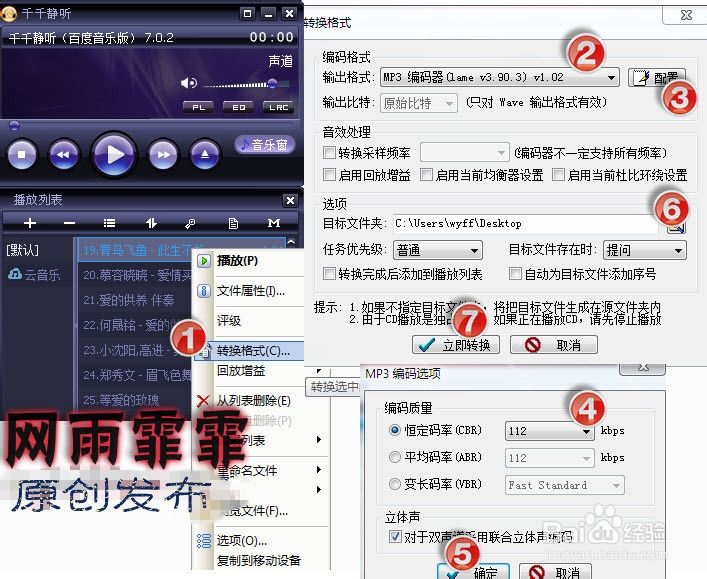This screenshot has height=579, width=707.
Task: Click the playlist mode M icon
Action: coord(274,223)
